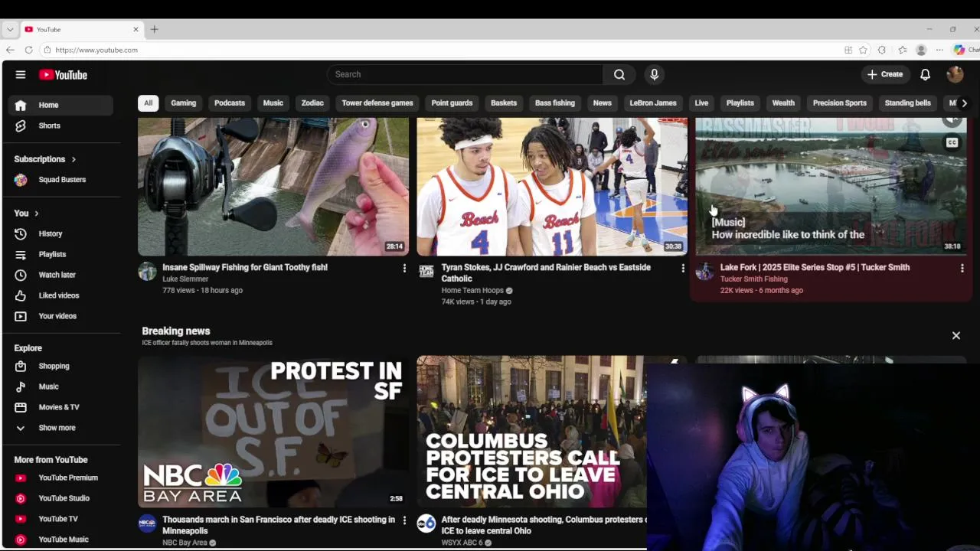This screenshot has width=980, height=551.
Task: Open Lake Fork 2025 Elite Series title
Action: point(815,268)
